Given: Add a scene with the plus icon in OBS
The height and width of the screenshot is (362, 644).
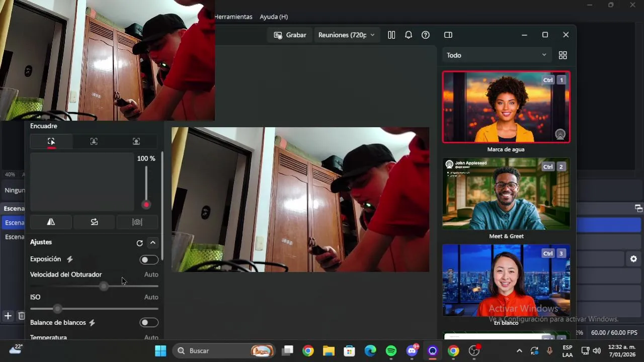Looking at the screenshot, I should click(8, 316).
